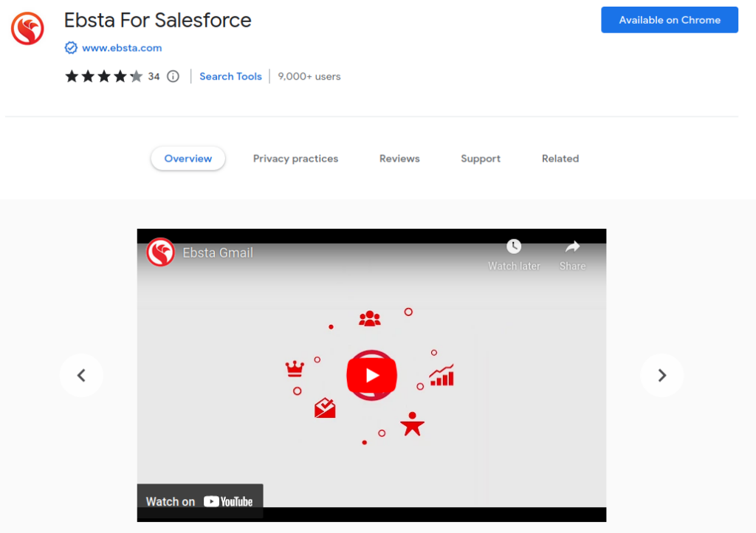
Task: Open the Privacy practices tab
Action: [295, 158]
